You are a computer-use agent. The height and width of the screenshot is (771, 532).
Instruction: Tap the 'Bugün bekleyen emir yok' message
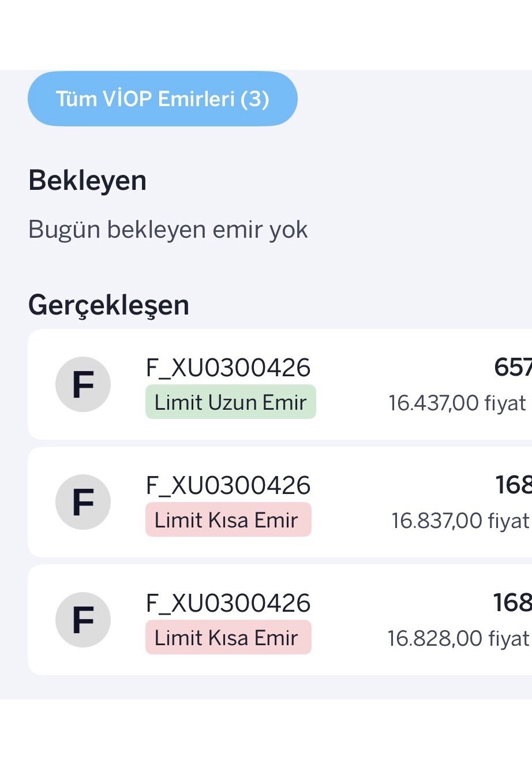(x=168, y=230)
